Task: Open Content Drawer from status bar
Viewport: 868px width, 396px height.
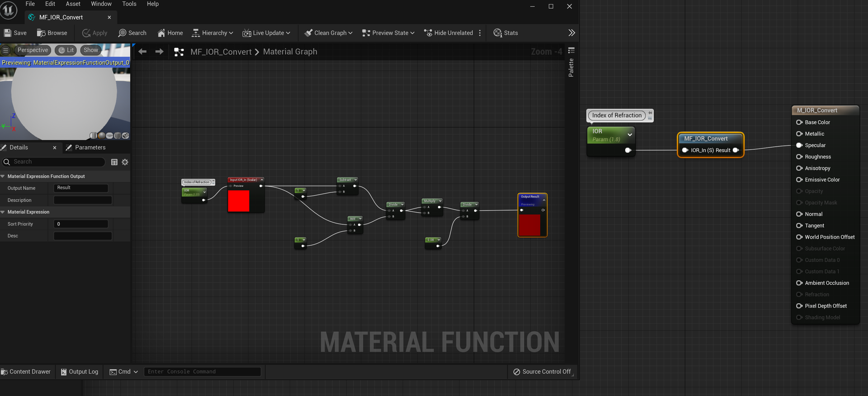Action: pos(26,372)
